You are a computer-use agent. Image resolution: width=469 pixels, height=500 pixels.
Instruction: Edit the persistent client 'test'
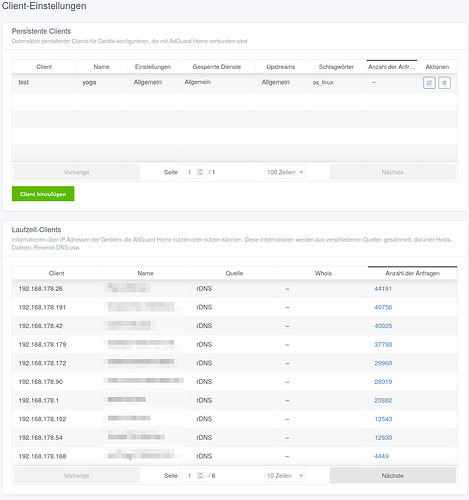[x=429, y=83]
